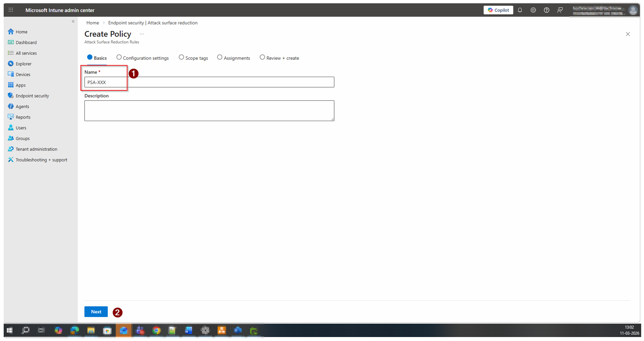Click Next button
644x341 pixels.
pos(96,312)
